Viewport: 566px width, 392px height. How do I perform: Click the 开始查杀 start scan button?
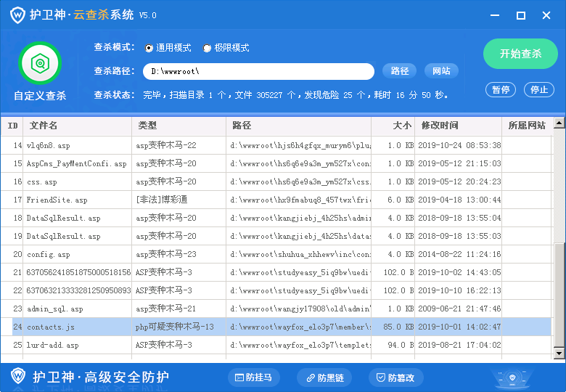[520, 54]
